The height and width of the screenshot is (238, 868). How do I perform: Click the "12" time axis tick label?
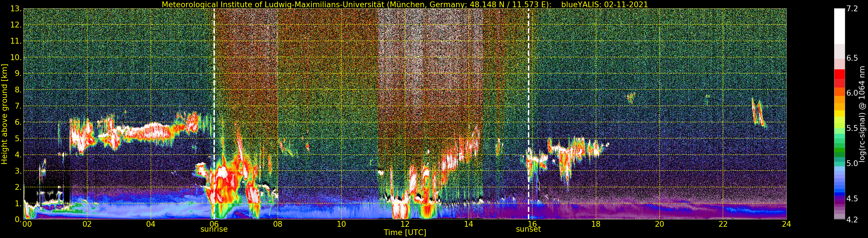click(x=405, y=224)
